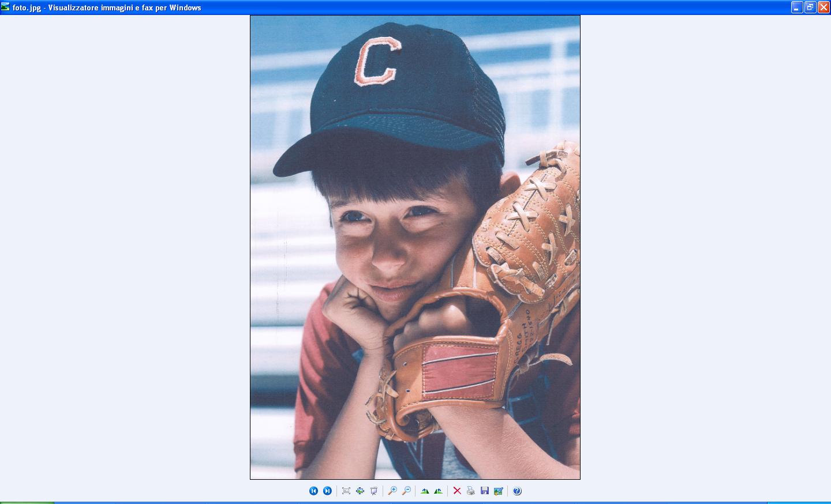Restore down the image viewer window
The width and height of the screenshot is (831, 504).
pyautogui.click(x=810, y=7)
